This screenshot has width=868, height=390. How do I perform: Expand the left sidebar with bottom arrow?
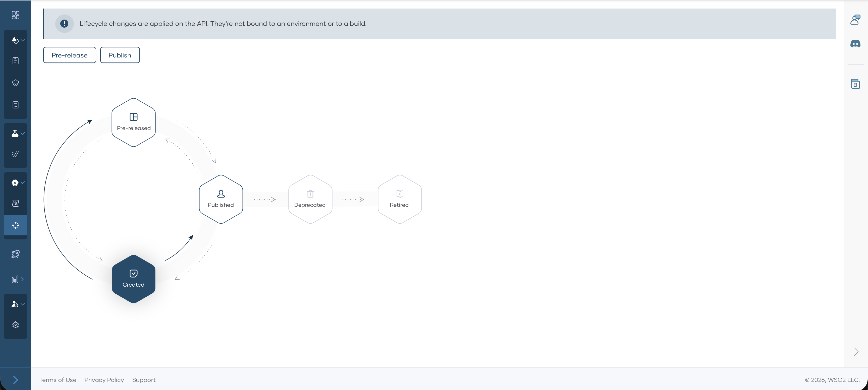click(16, 380)
